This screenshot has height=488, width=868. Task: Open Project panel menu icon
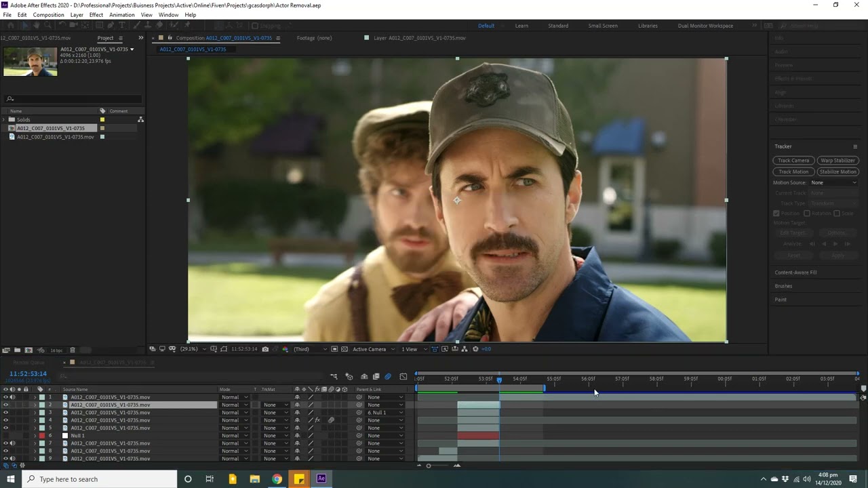121,38
